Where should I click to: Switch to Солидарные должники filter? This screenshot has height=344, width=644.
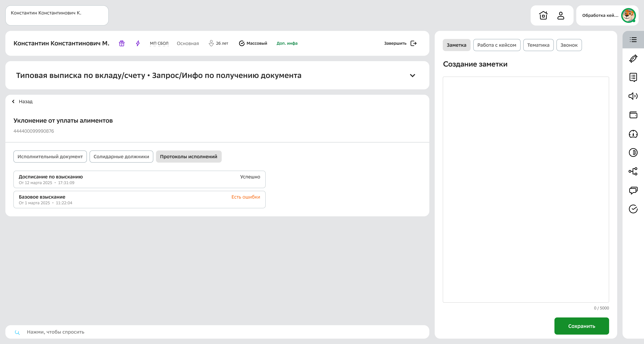pyautogui.click(x=121, y=156)
